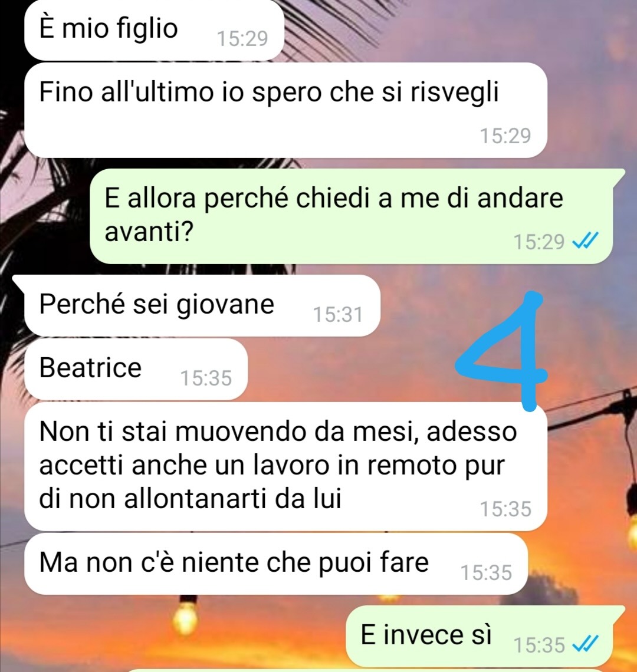The height and width of the screenshot is (672, 637).
Task: Click the blue hand-drawn number 4
Action: [x=503, y=351]
